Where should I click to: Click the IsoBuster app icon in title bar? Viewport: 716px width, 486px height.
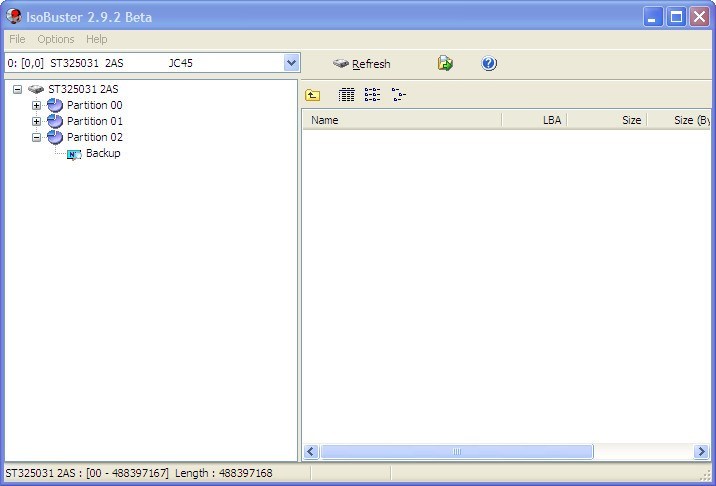(14, 16)
